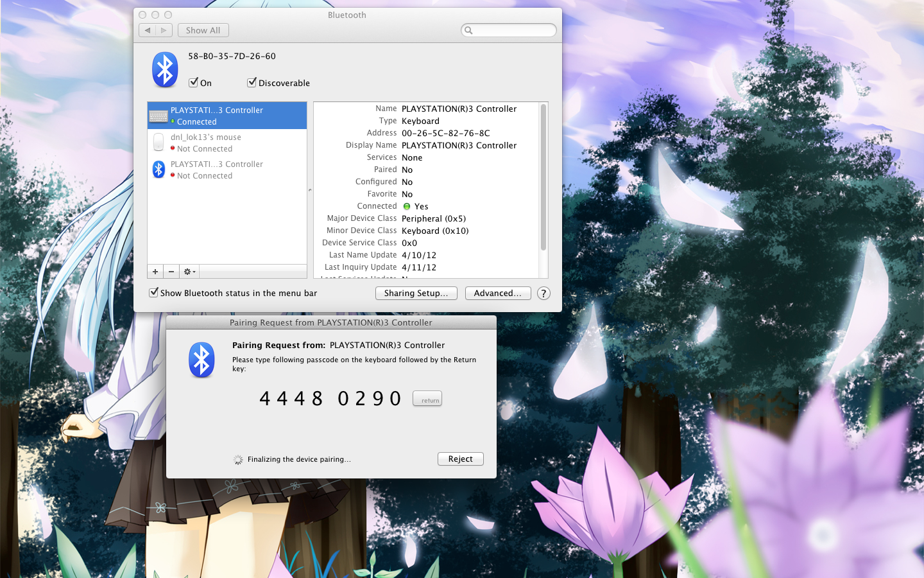The image size is (924, 578).
Task: Click the System Preferences search field
Action: pyautogui.click(x=508, y=30)
